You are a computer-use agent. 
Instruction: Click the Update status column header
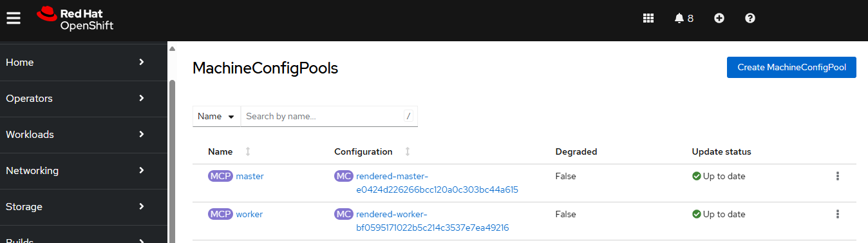721,151
